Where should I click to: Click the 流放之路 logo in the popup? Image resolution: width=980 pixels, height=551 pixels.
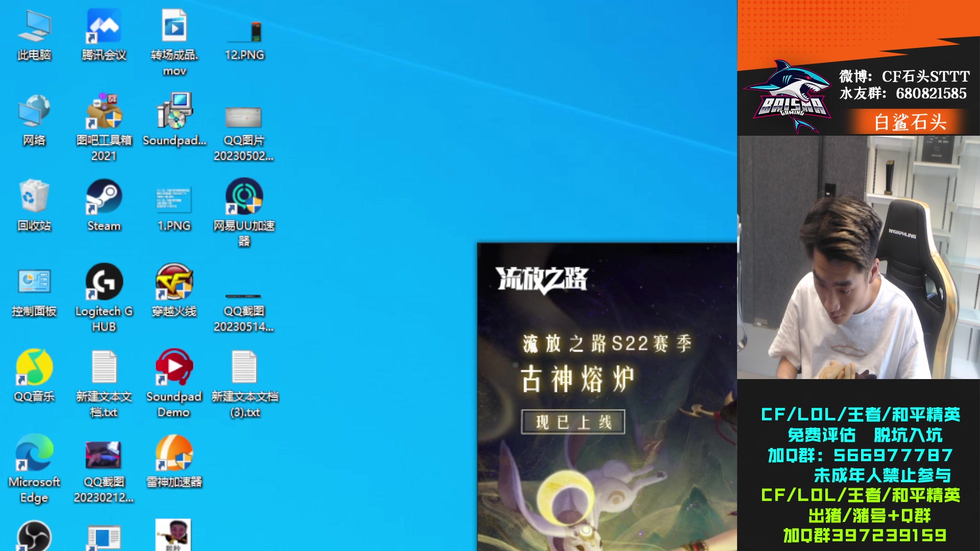click(542, 279)
